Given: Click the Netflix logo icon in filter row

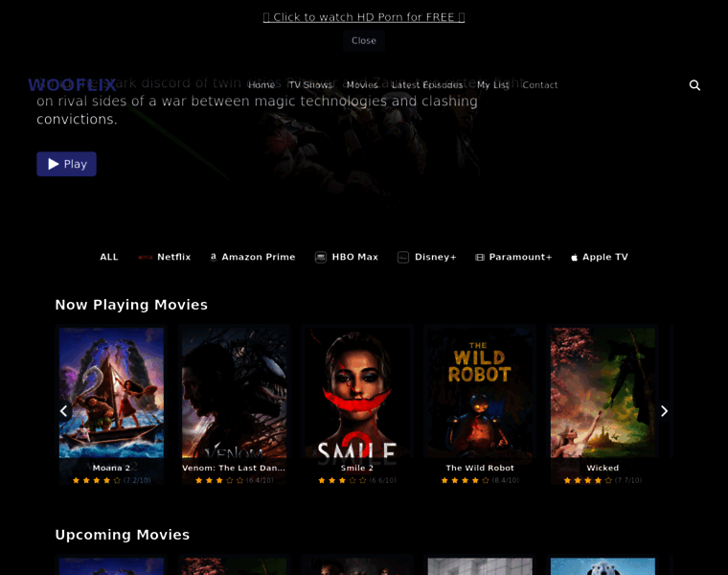Looking at the screenshot, I should [145, 257].
